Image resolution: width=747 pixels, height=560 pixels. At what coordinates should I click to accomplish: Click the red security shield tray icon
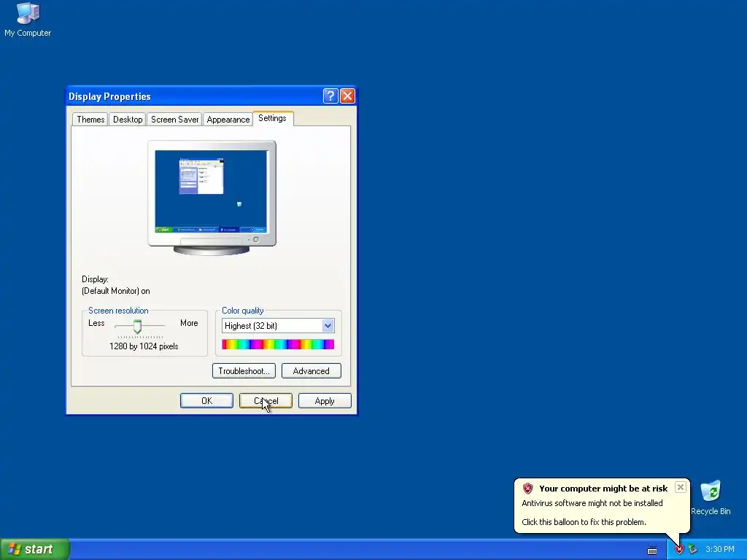pyautogui.click(x=679, y=550)
